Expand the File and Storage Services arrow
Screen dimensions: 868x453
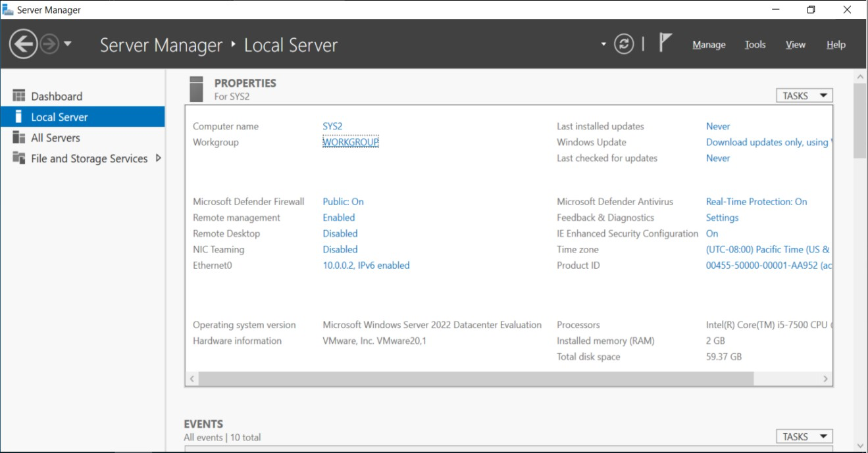pos(158,158)
